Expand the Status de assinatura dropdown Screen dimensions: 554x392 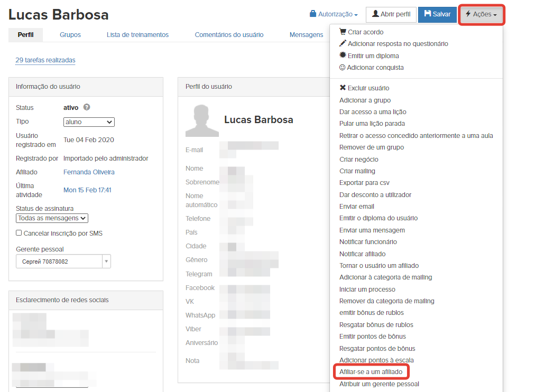tap(52, 218)
